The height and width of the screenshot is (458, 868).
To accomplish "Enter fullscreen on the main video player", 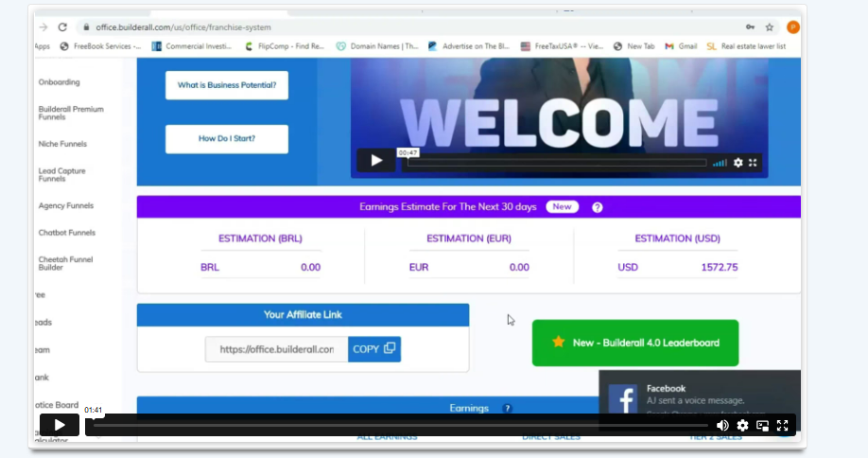I will pos(782,425).
